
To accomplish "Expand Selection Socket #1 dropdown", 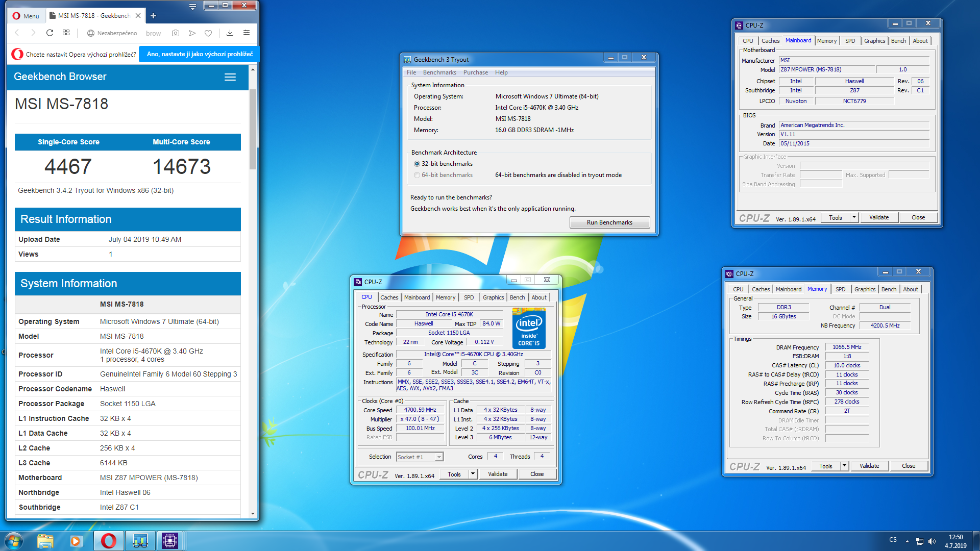I will click(439, 457).
